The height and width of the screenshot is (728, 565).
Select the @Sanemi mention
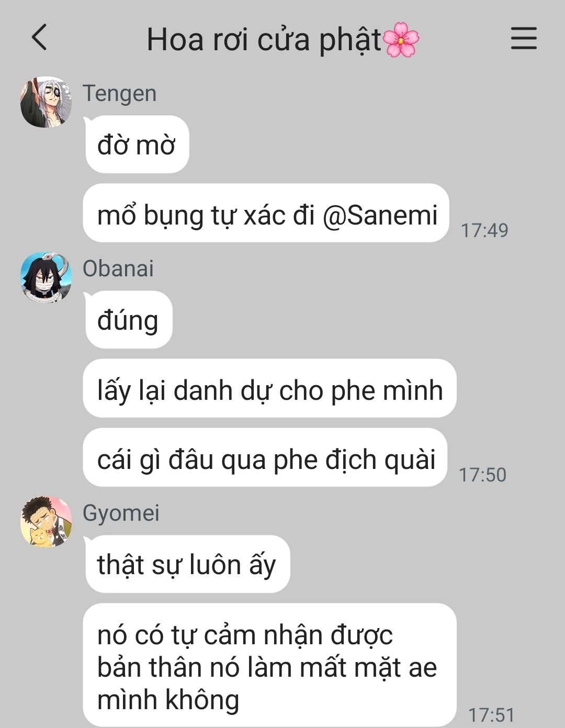(x=380, y=215)
